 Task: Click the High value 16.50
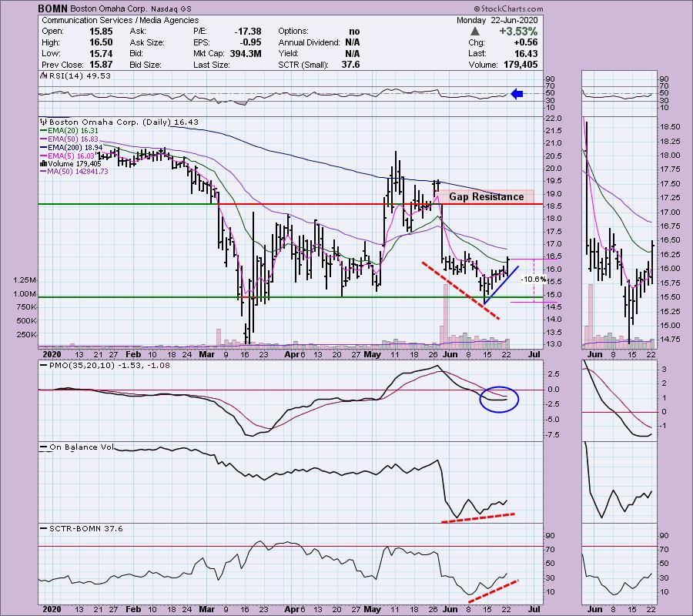click(101, 42)
